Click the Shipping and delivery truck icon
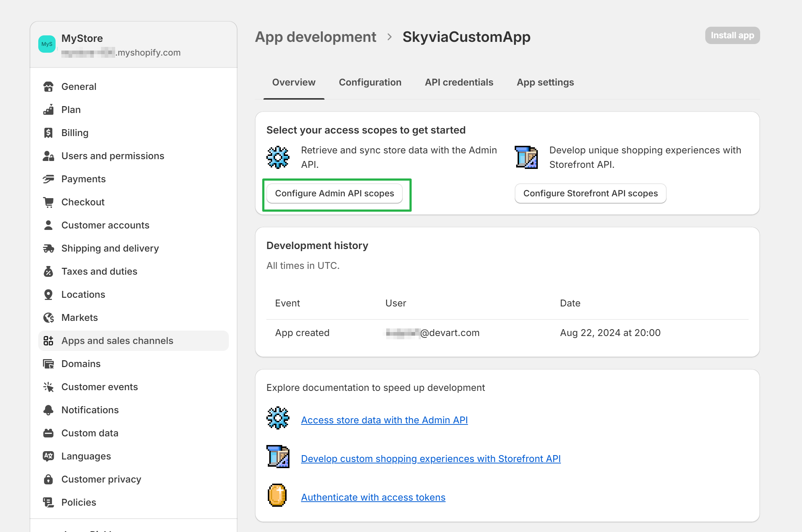802x532 pixels. point(48,248)
